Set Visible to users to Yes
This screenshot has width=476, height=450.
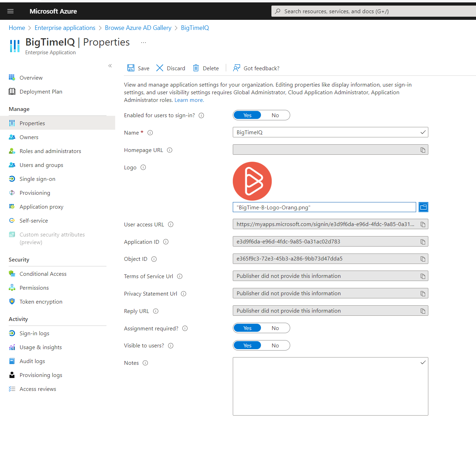click(x=247, y=345)
